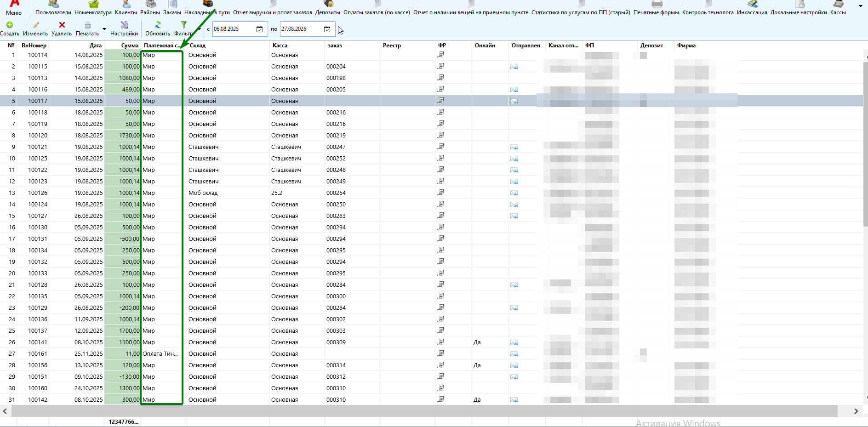Screen dimensions: 868x427
Task: Click the envelope icon in row 100121
Action: (514, 147)
